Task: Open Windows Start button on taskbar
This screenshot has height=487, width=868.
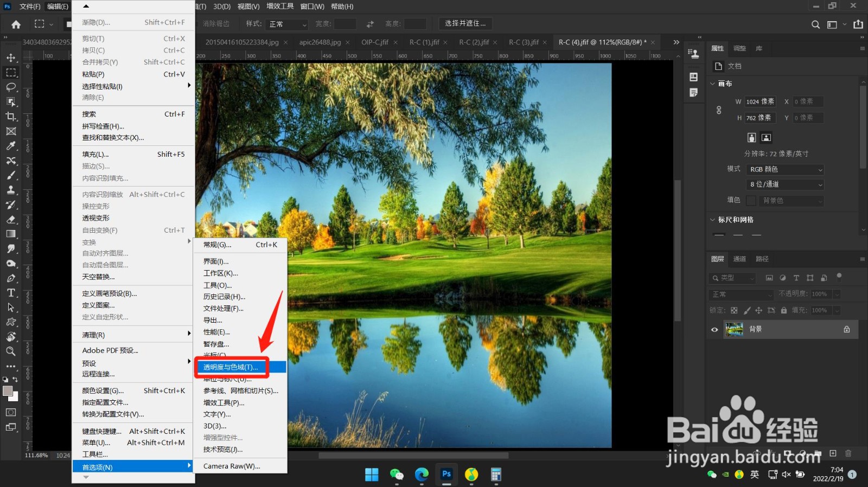Action: point(372,475)
